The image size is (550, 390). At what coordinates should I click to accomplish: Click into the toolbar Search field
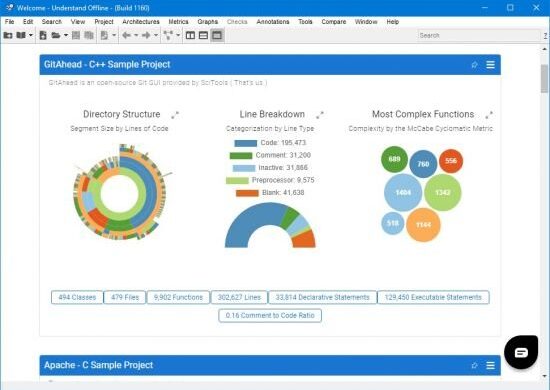(479, 35)
